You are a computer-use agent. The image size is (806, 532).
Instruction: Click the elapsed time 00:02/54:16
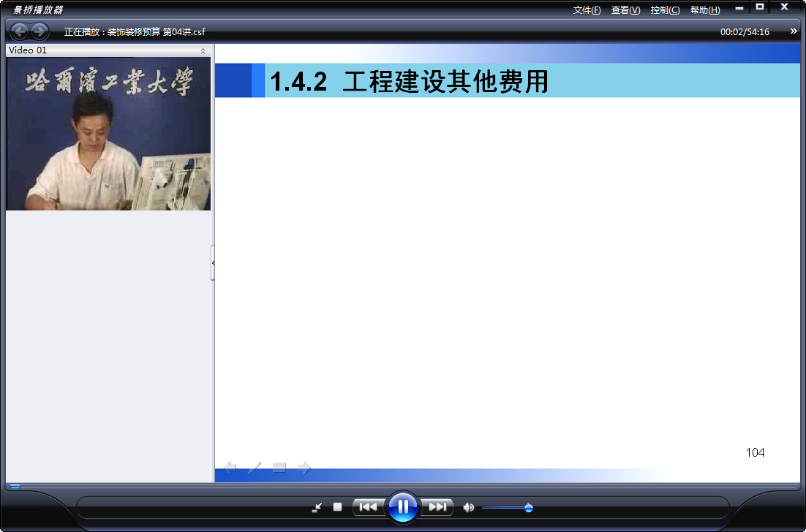pyautogui.click(x=745, y=32)
